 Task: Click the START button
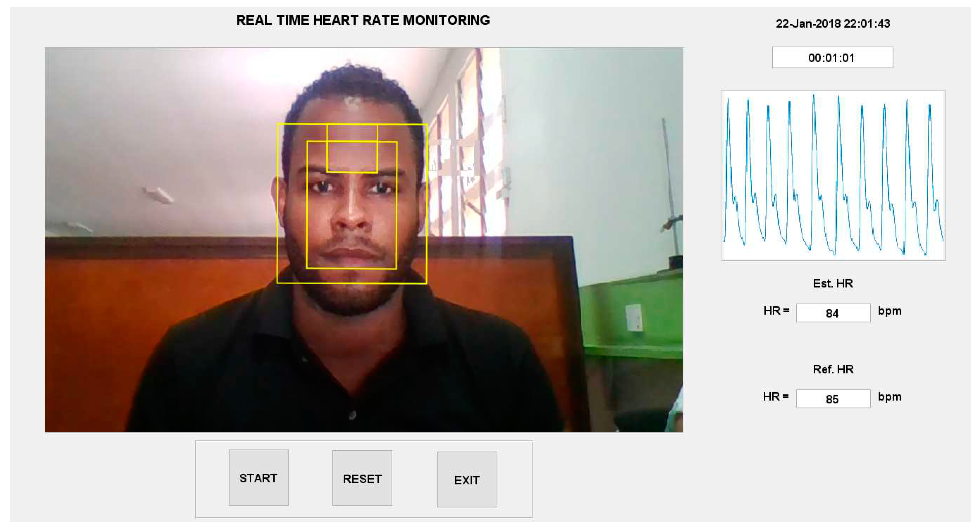(258, 478)
